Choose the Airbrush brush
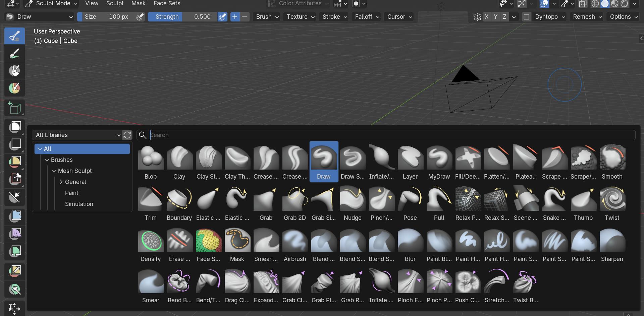Screen dimensions: 644x316 295,244
